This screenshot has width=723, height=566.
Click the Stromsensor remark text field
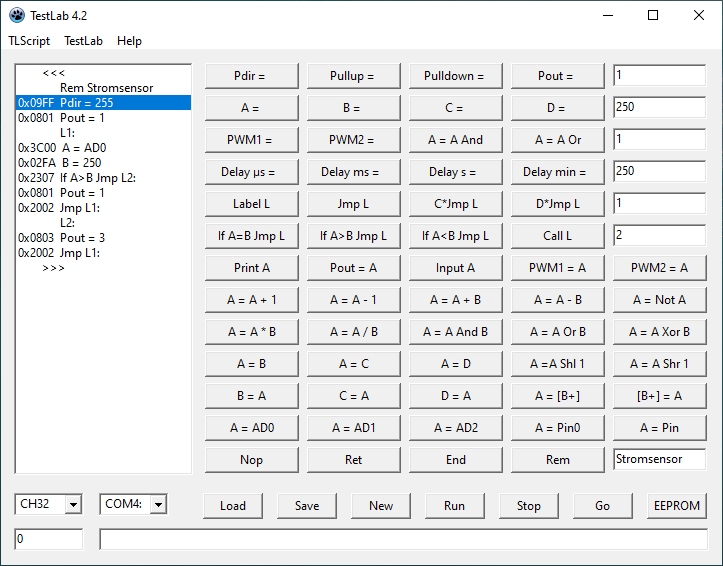[659, 459]
